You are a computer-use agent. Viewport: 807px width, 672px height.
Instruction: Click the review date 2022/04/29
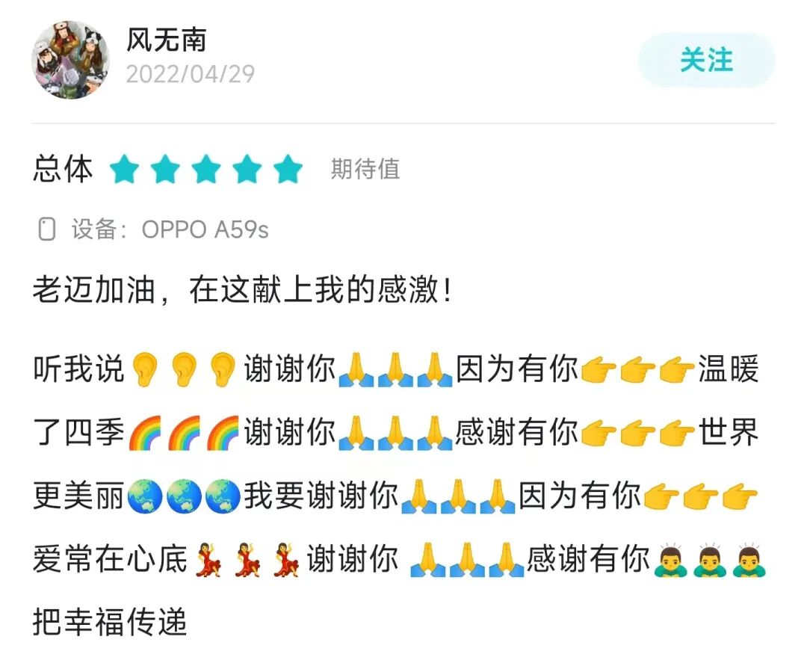tap(191, 74)
